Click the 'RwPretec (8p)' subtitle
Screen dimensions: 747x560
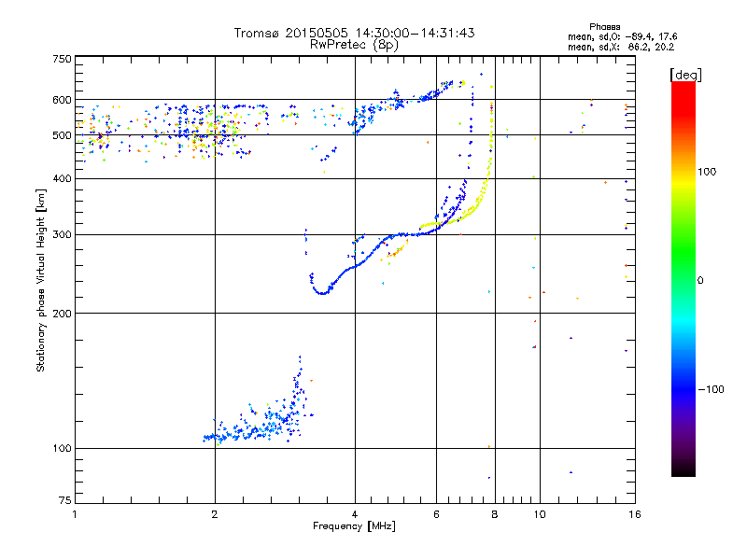354,45
